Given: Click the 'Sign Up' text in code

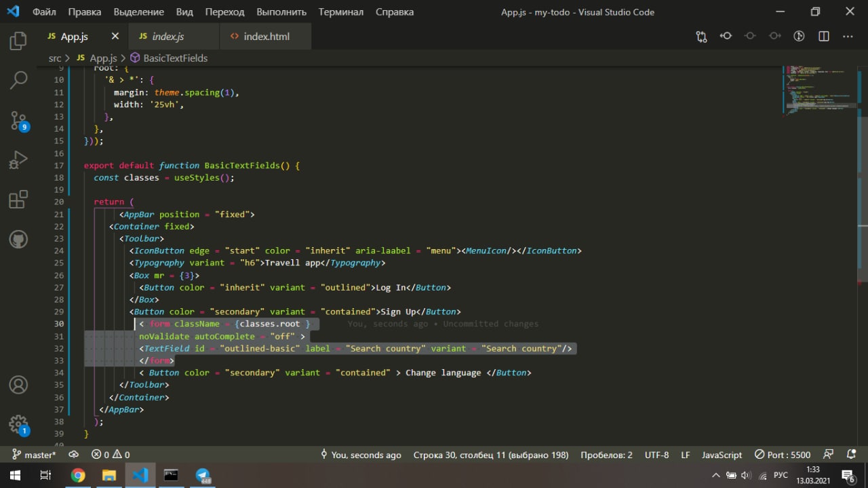Looking at the screenshot, I should [397, 312].
